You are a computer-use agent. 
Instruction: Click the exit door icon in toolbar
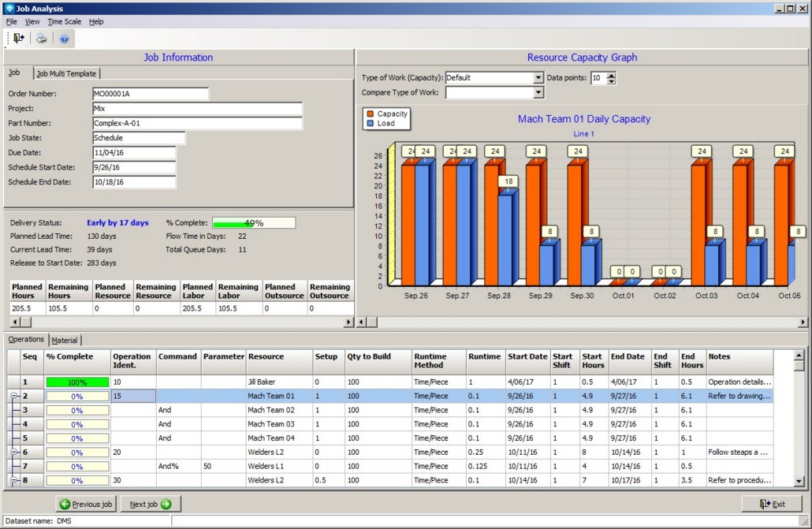tap(19, 38)
